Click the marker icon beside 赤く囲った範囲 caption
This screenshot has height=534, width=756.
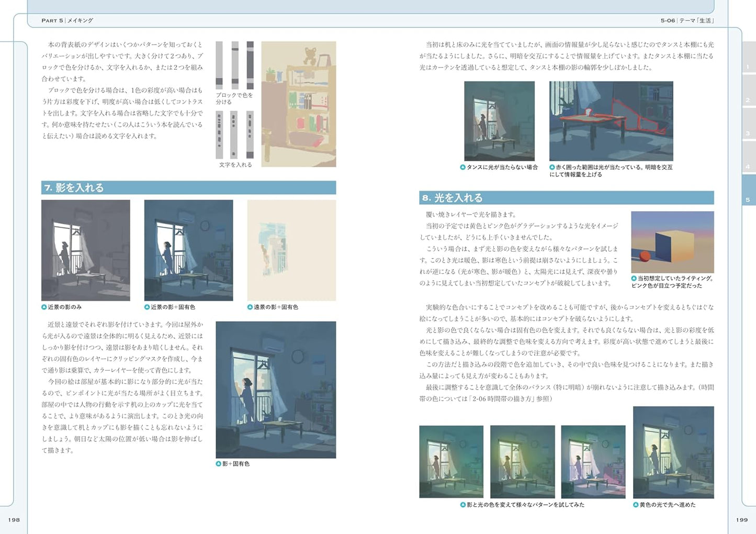[552, 168]
